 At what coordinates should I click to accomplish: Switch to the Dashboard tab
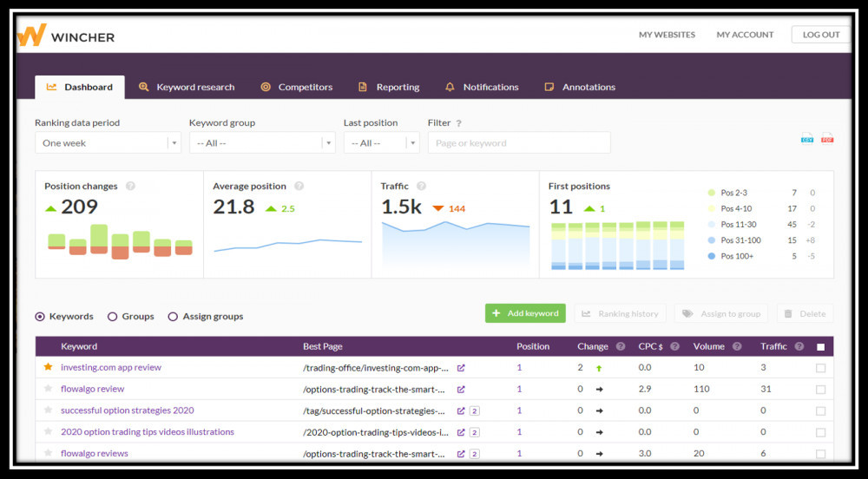(x=80, y=87)
